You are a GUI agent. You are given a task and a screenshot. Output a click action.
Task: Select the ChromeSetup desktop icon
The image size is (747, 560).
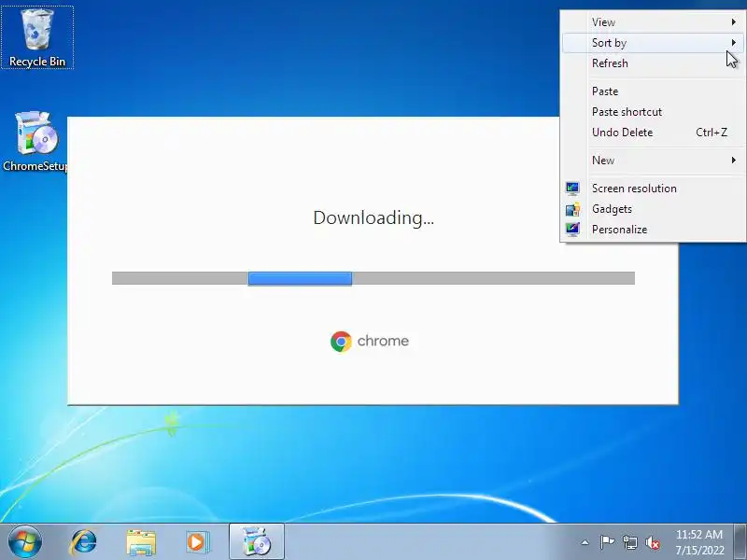(x=35, y=141)
